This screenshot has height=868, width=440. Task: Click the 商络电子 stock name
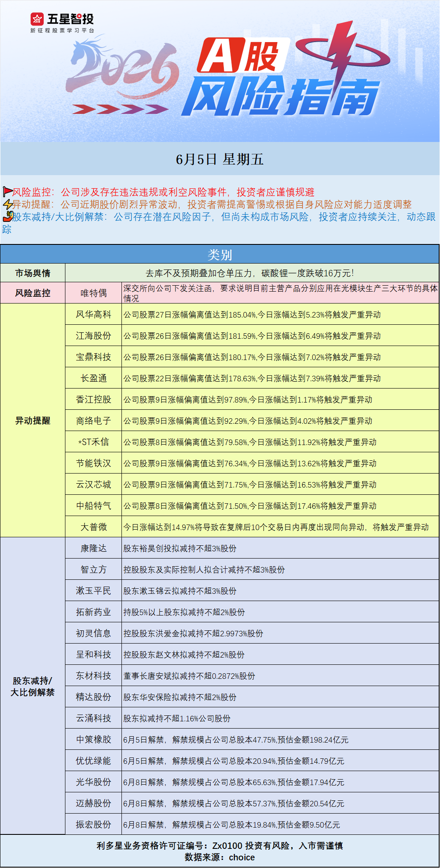tap(93, 420)
